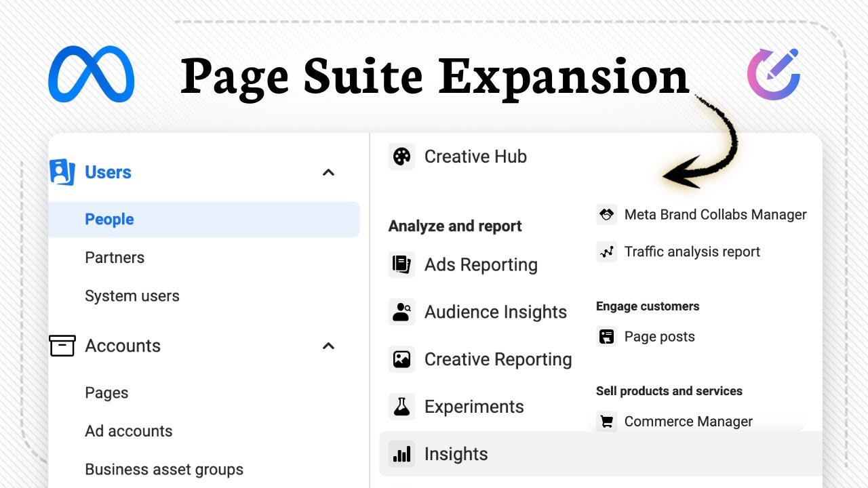Open the Creative Hub menu item

point(475,157)
